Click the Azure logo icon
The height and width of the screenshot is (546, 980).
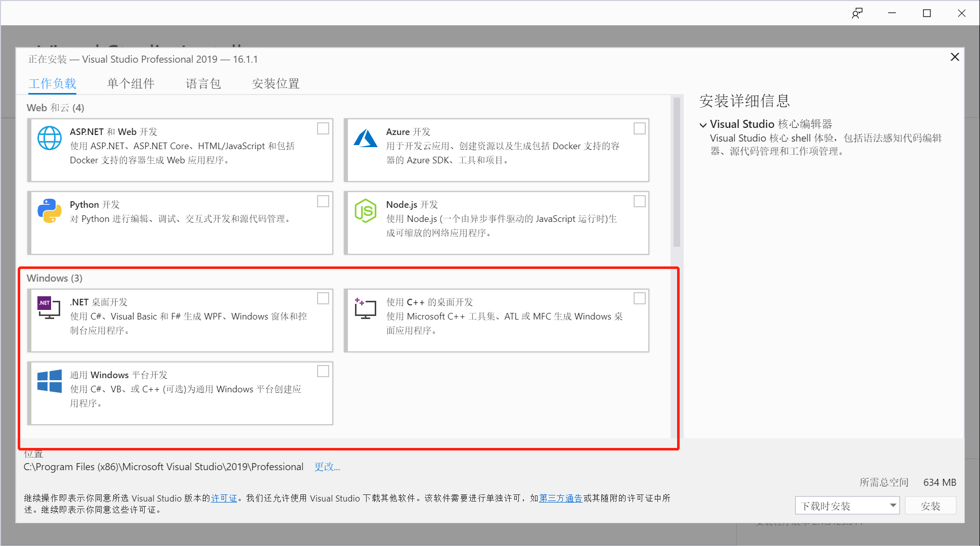pyautogui.click(x=366, y=138)
